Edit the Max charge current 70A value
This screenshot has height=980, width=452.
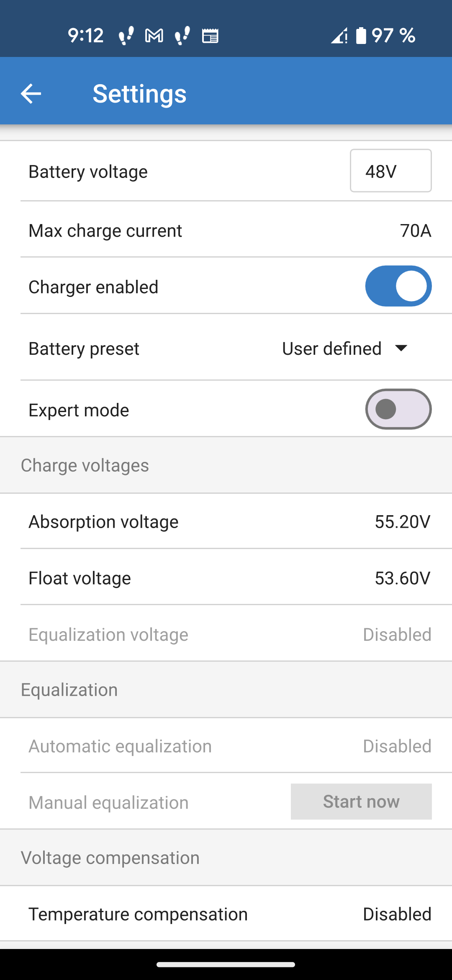tap(415, 231)
